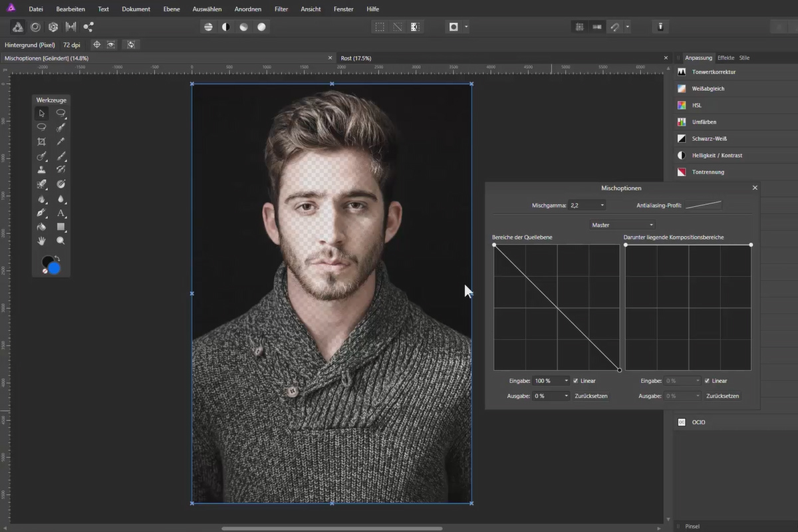Open the Datei menu
The height and width of the screenshot is (532, 798).
click(x=36, y=9)
